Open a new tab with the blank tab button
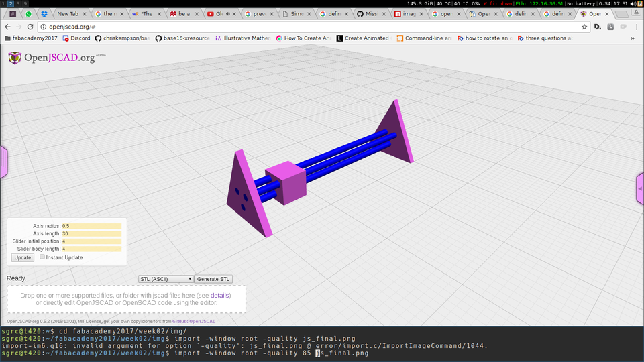644x362 pixels. [623, 14]
